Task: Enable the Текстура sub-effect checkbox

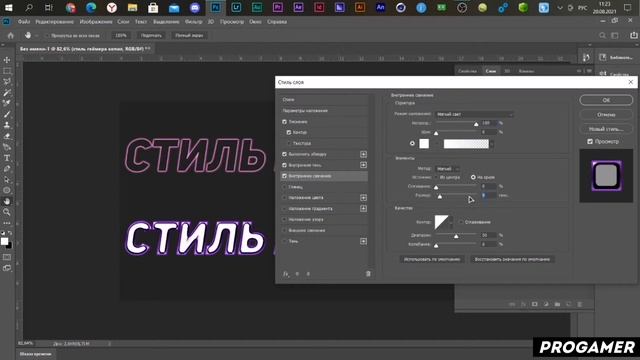Action: tap(289, 143)
